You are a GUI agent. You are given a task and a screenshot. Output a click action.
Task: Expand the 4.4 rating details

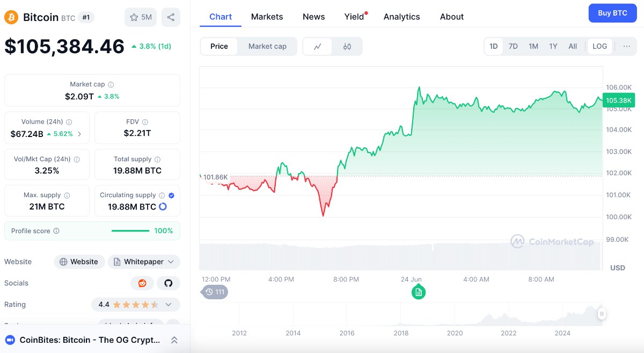[135, 305]
